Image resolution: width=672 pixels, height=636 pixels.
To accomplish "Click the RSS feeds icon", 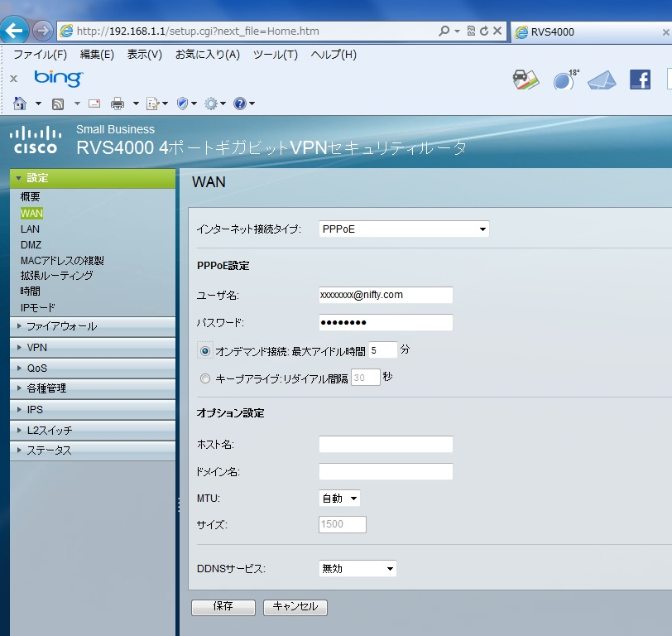I will pyautogui.click(x=58, y=104).
